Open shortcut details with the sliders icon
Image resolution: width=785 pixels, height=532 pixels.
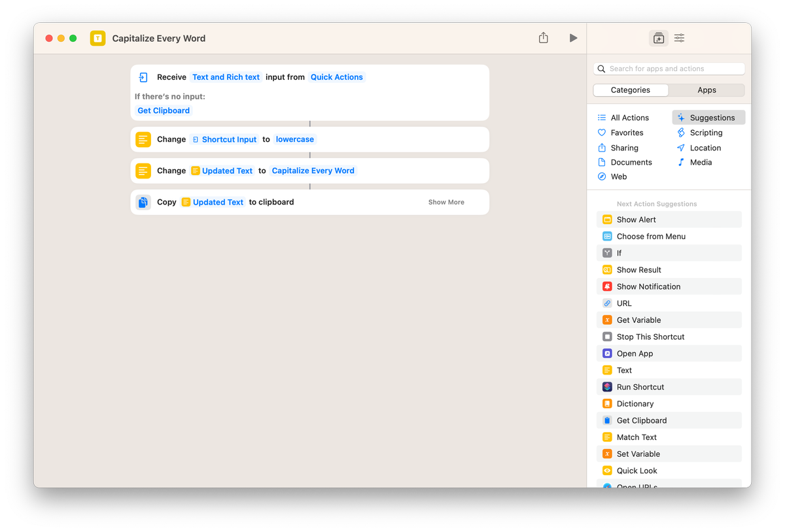[679, 38]
